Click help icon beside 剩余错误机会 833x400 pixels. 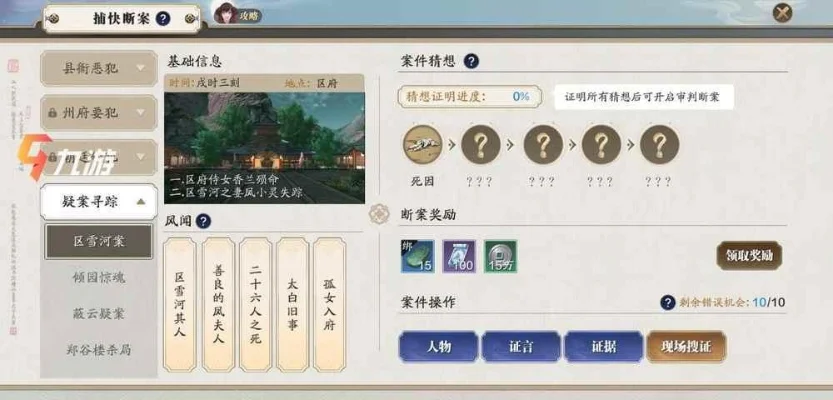668,303
